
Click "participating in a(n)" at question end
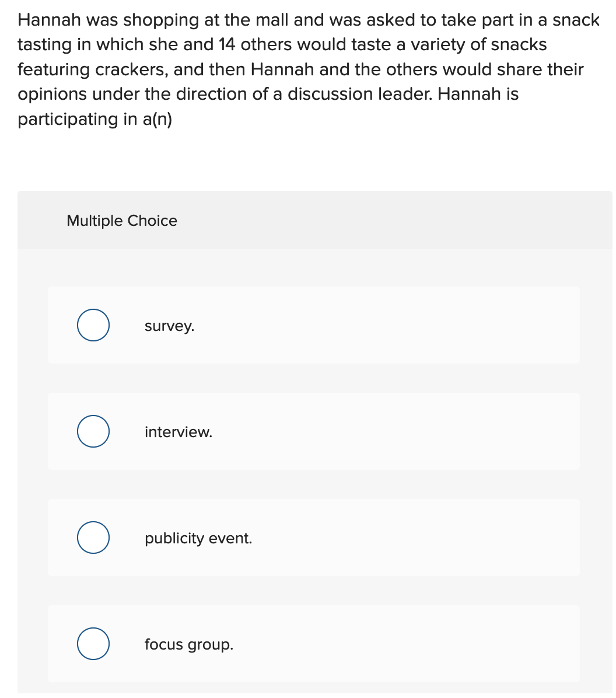click(95, 119)
